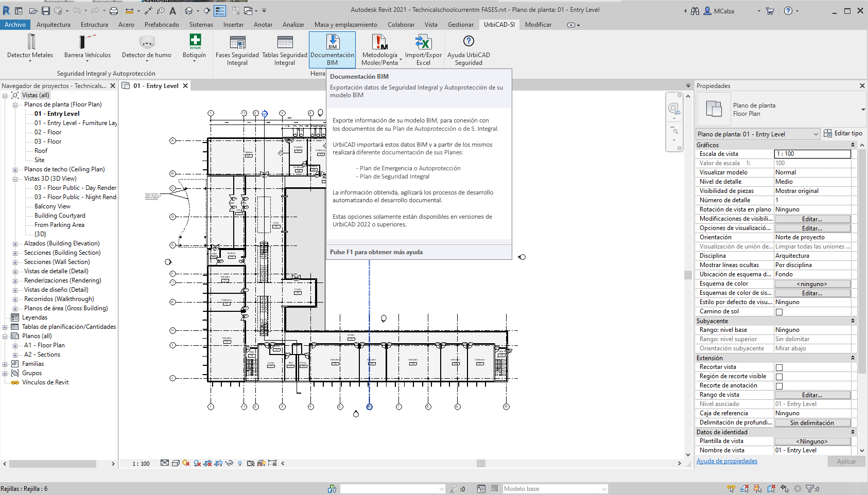Toggle Recorte de anotación checkbox
Image resolution: width=868 pixels, height=495 pixels.
pyautogui.click(x=779, y=386)
